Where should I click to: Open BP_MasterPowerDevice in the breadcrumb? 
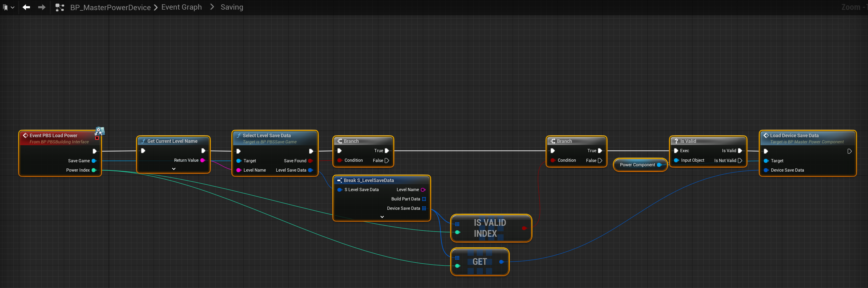point(110,7)
